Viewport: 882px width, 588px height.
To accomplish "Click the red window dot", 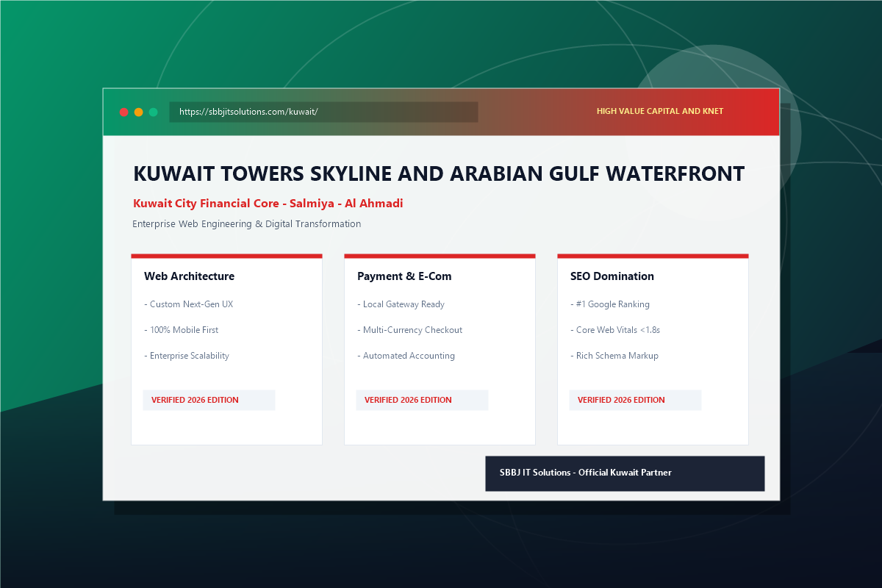I will 123,112.
